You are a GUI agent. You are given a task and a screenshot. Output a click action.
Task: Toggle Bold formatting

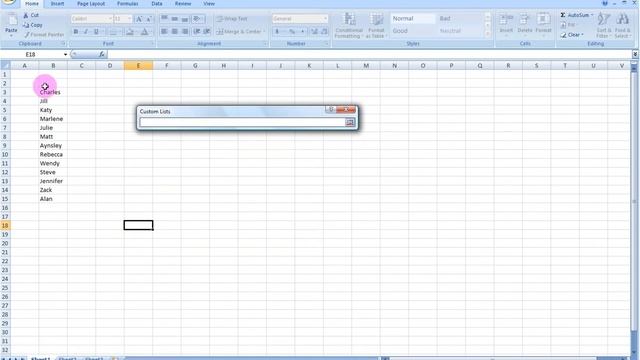76,31
